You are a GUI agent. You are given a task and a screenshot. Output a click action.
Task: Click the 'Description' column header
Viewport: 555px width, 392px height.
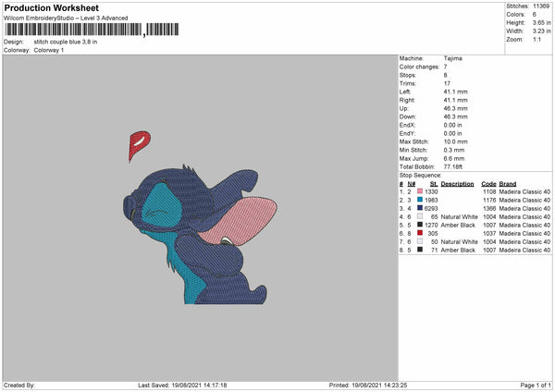(x=457, y=184)
